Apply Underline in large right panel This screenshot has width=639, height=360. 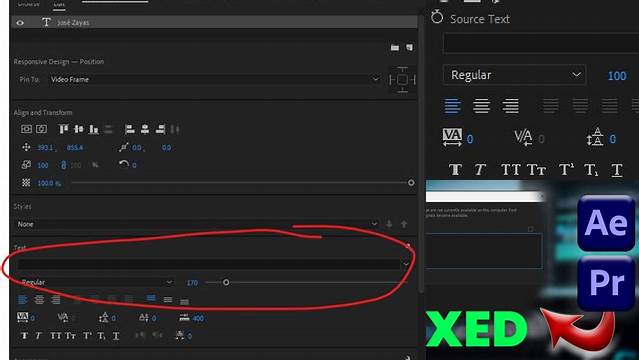(617, 170)
